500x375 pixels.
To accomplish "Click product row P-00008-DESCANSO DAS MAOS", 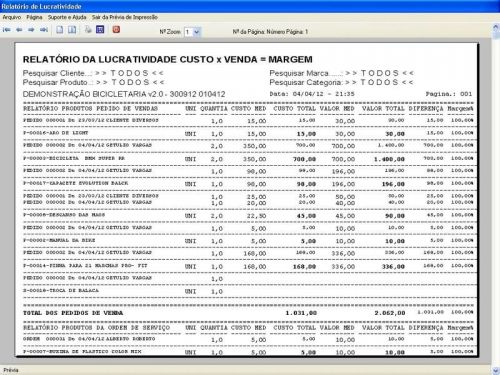I will tap(248, 215).
